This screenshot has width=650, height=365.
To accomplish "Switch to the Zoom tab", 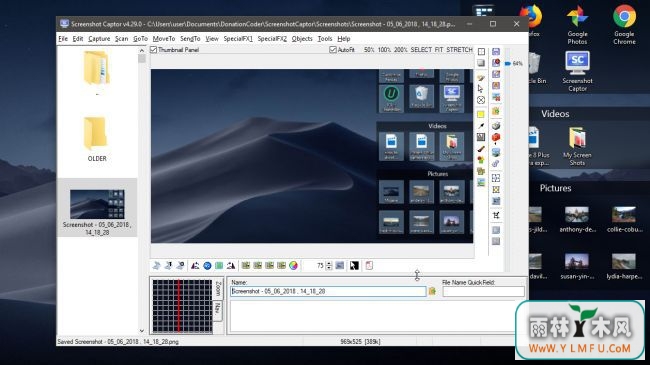I will point(218,288).
